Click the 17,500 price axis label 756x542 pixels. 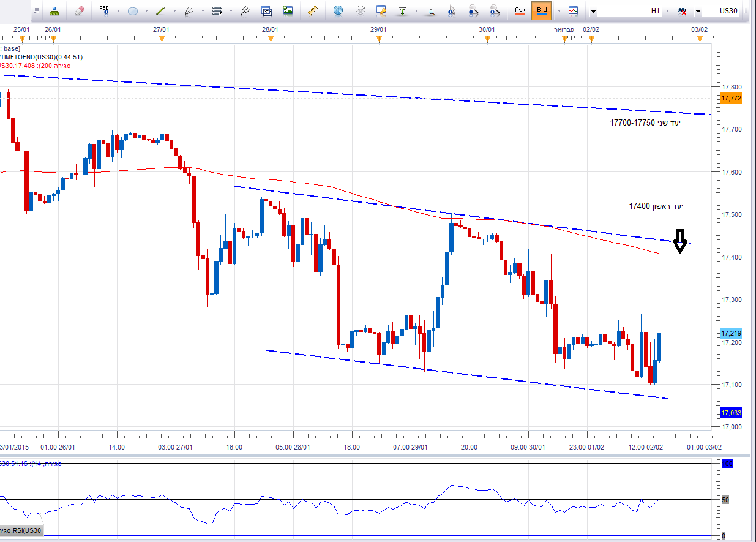click(732, 214)
